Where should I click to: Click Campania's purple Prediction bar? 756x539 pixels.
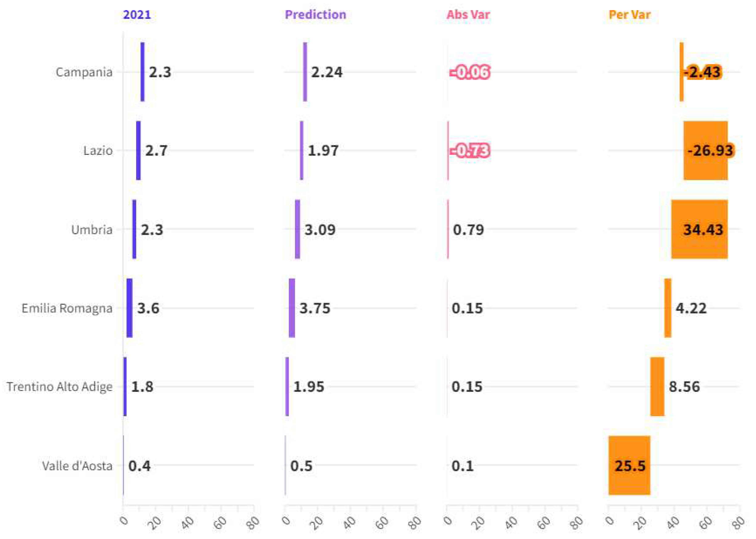[305, 72]
